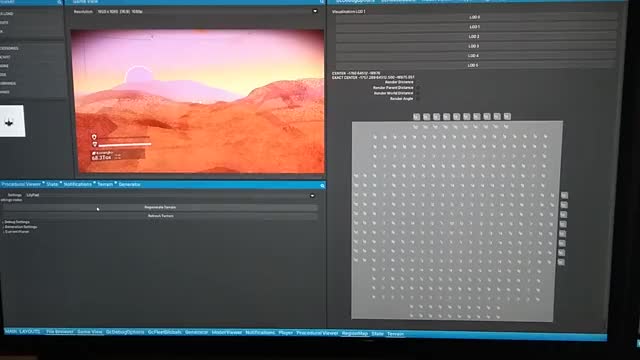Click the search icon on the Procedural Viewer panel header
The image size is (640, 360).
coord(322,186)
